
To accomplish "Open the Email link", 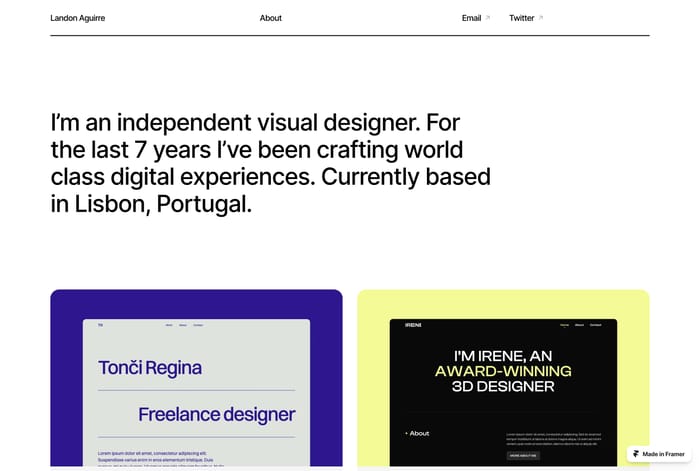I will coord(471,18).
